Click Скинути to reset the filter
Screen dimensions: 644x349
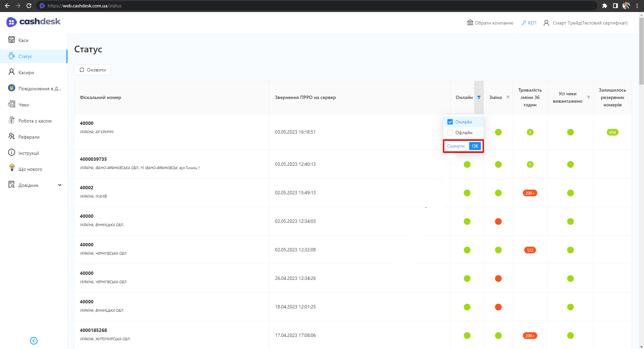click(x=455, y=146)
